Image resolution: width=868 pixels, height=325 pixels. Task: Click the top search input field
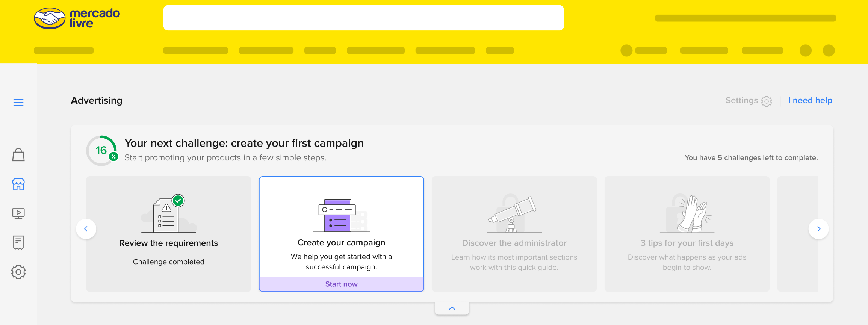pos(363,18)
